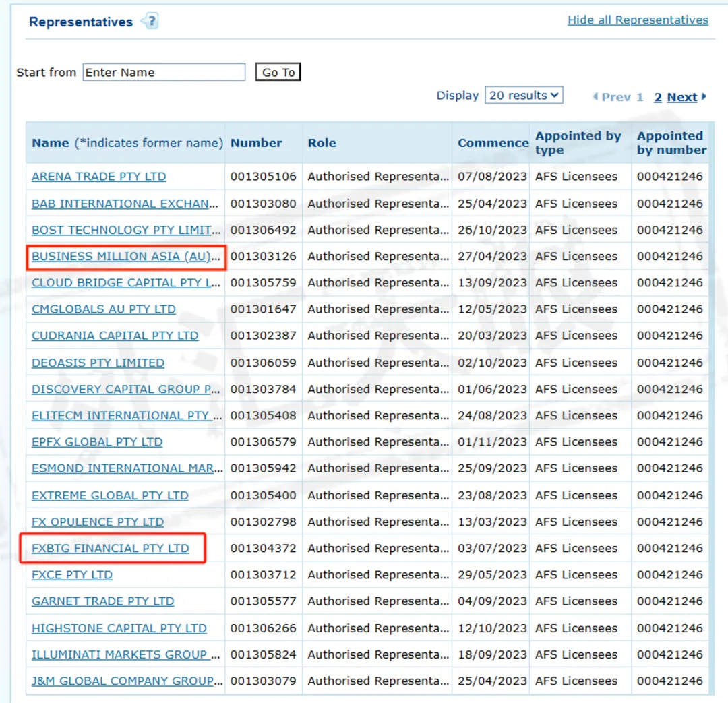Select number 001302387 cell
This screenshot has height=703, width=728.
pos(264,336)
